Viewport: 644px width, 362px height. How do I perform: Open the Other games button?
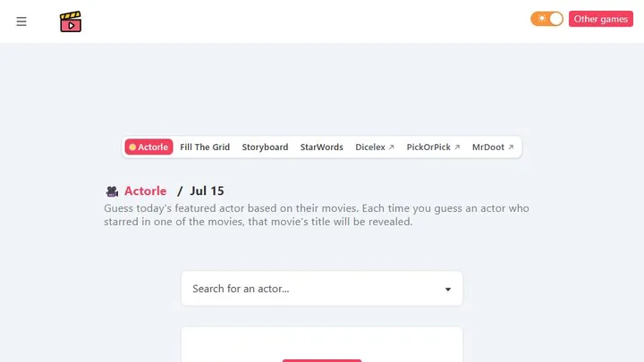pos(600,19)
